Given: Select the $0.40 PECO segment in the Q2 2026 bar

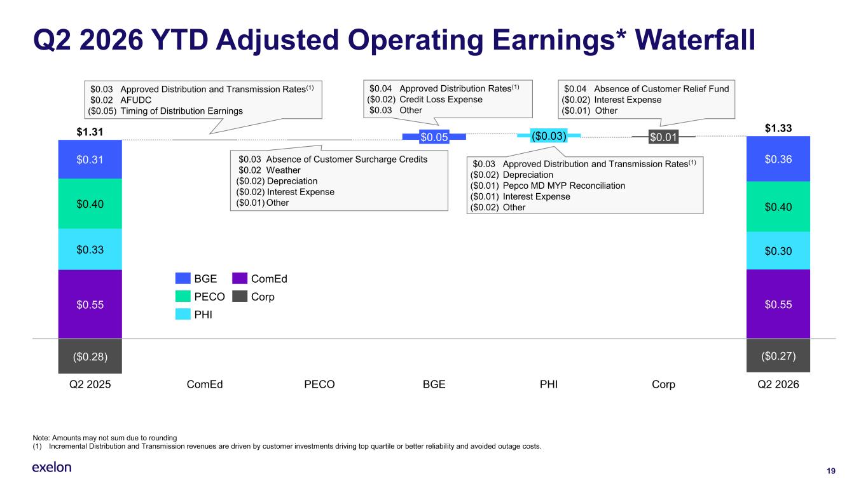Looking at the screenshot, I should [778, 207].
